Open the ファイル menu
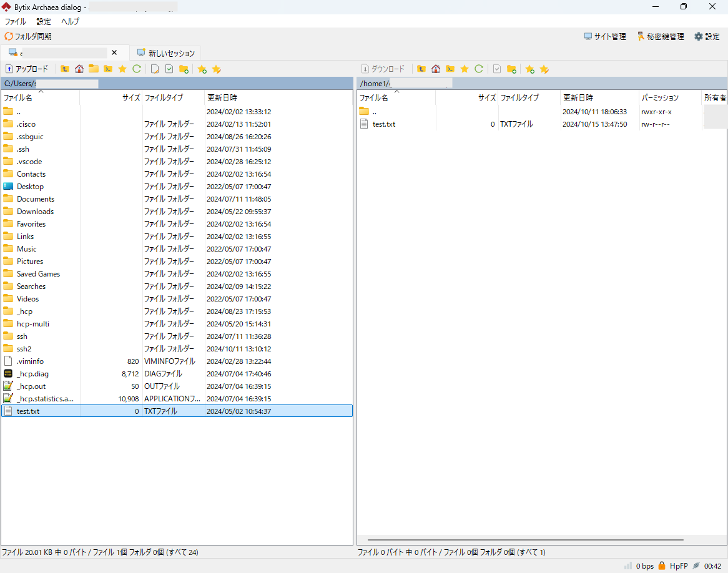 pyautogui.click(x=15, y=21)
